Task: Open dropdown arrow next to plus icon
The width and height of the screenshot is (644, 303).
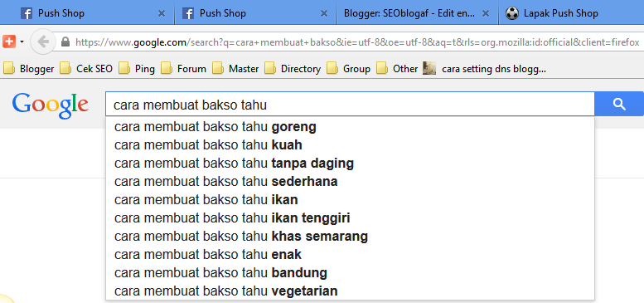Action: click(22, 42)
